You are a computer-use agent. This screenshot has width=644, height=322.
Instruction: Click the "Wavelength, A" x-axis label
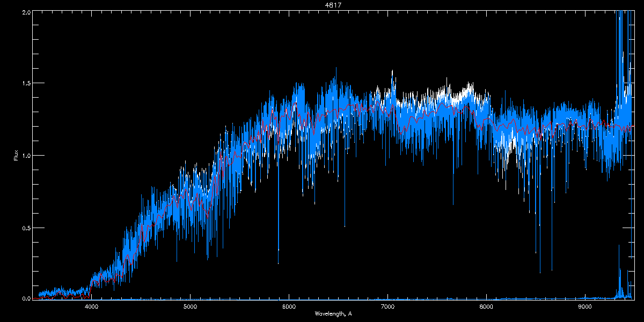[x=333, y=314]
